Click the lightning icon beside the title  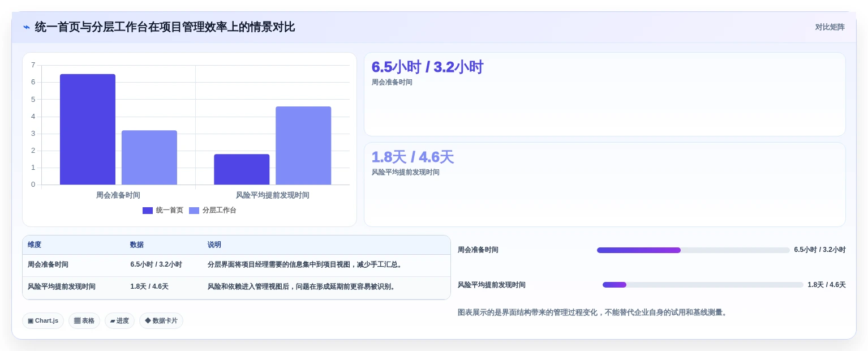click(27, 27)
